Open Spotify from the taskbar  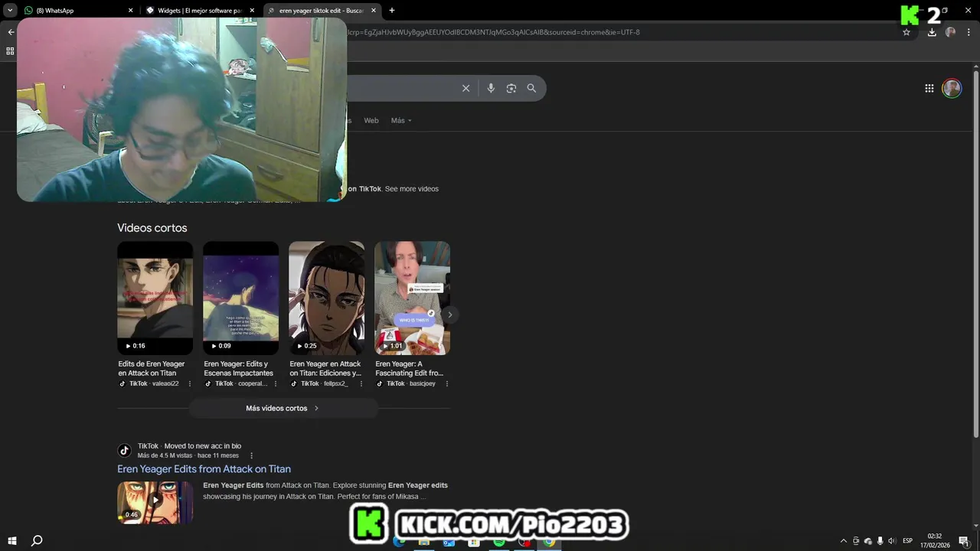[x=499, y=542]
